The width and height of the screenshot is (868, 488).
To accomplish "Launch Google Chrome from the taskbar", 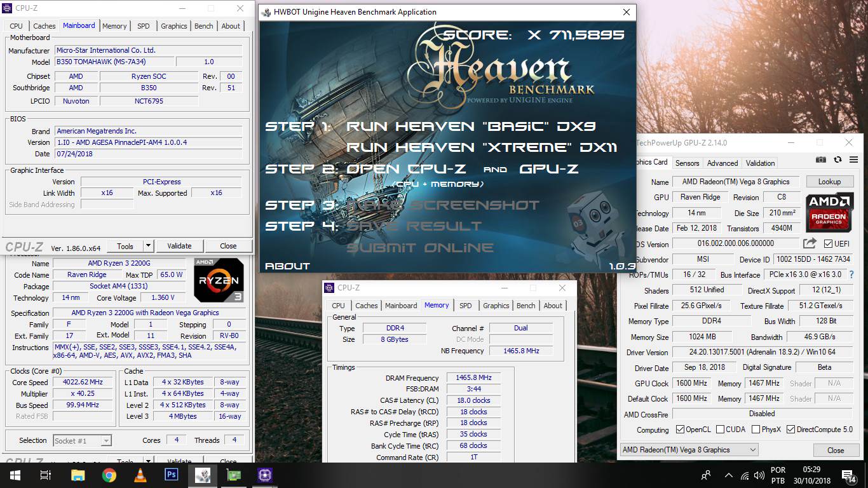I will pyautogui.click(x=109, y=475).
